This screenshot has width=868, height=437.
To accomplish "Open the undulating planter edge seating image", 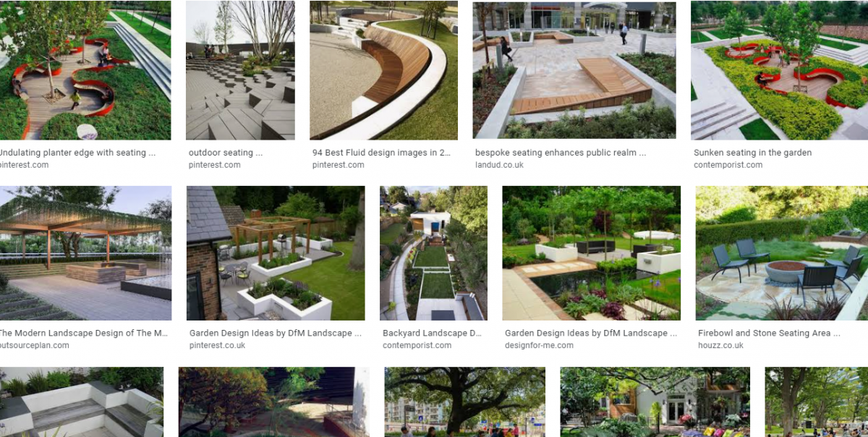I will pyautogui.click(x=85, y=70).
